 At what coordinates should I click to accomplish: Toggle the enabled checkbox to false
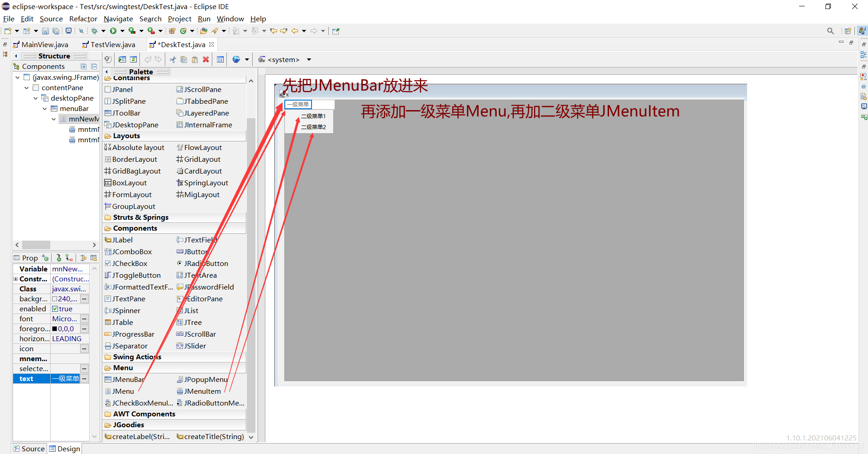55,309
